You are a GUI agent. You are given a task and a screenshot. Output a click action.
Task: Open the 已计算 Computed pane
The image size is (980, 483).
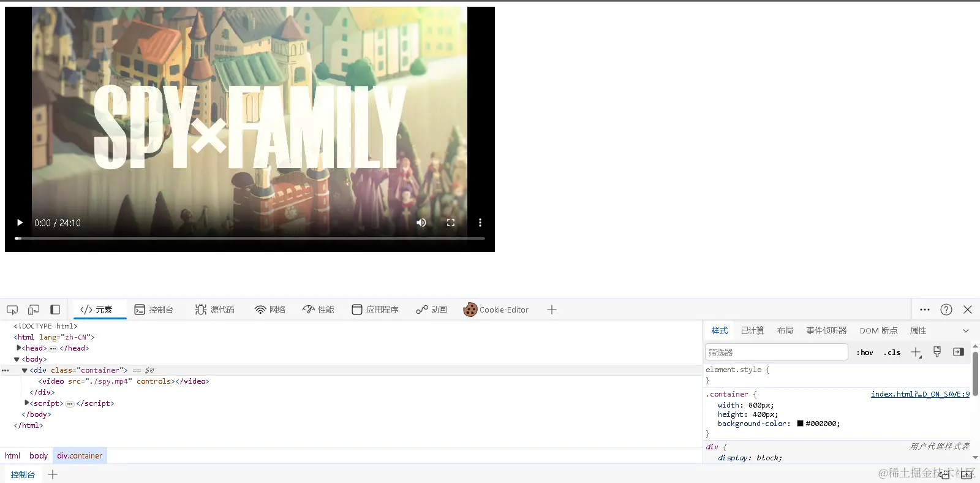tap(753, 330)
